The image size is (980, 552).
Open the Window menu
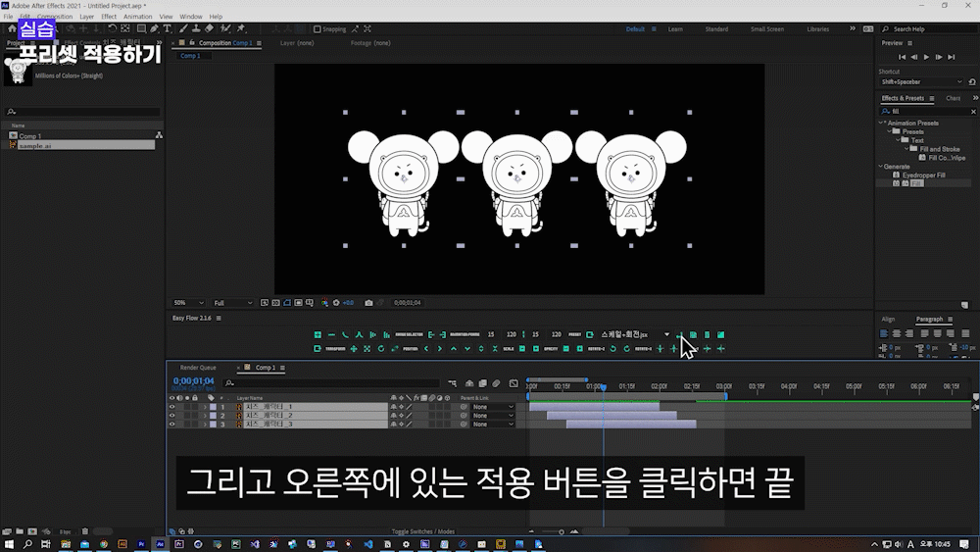tap(191, 17)
